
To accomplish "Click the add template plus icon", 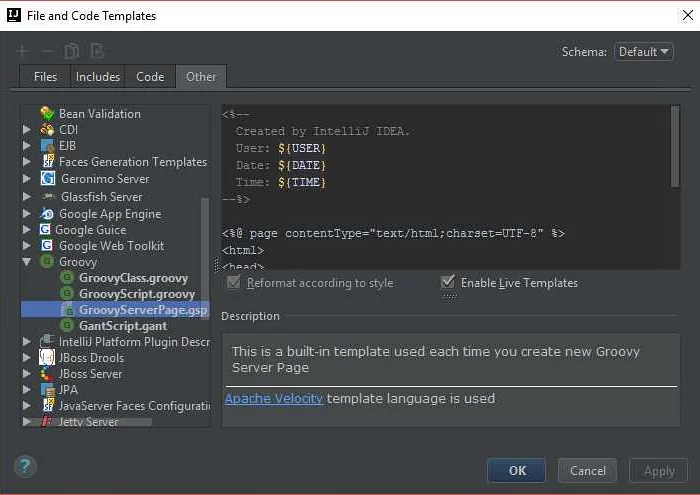I will tap(21, 51).
